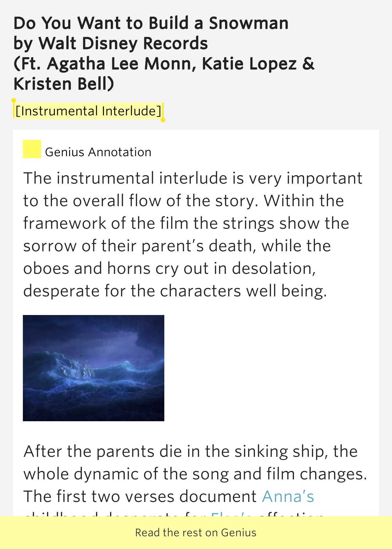Click the yellow bottom banner bar
The height and width of the screenshot is (549, 392).
point(196,533)
